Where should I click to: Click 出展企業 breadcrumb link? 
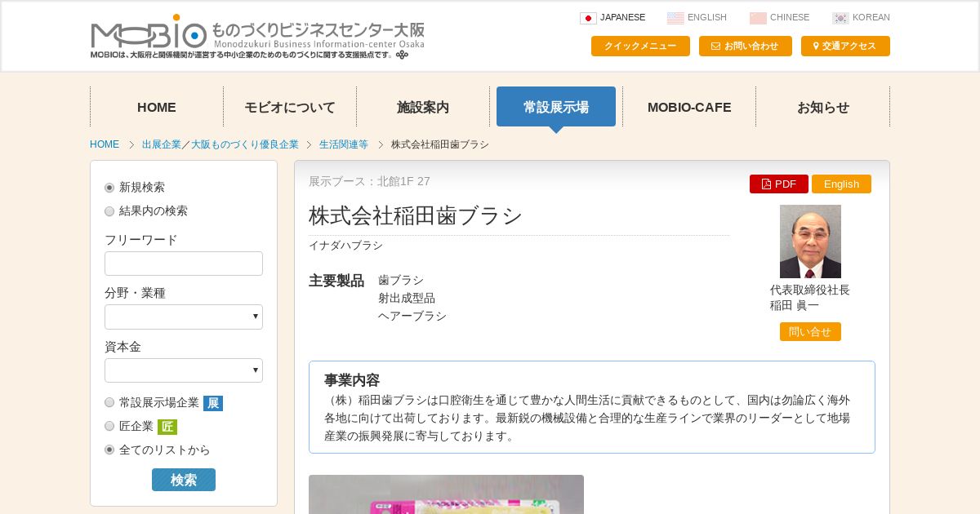pos(162,144)
